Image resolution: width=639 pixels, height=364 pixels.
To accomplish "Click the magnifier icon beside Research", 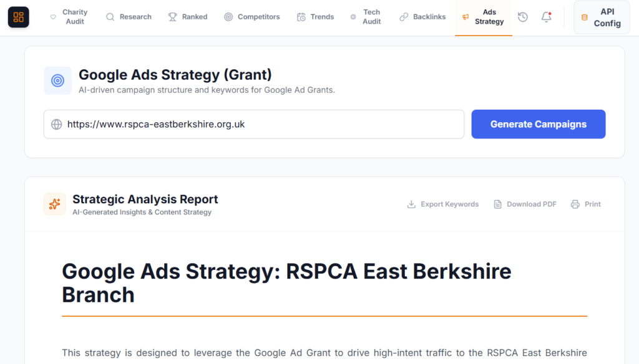I will 109,17.
